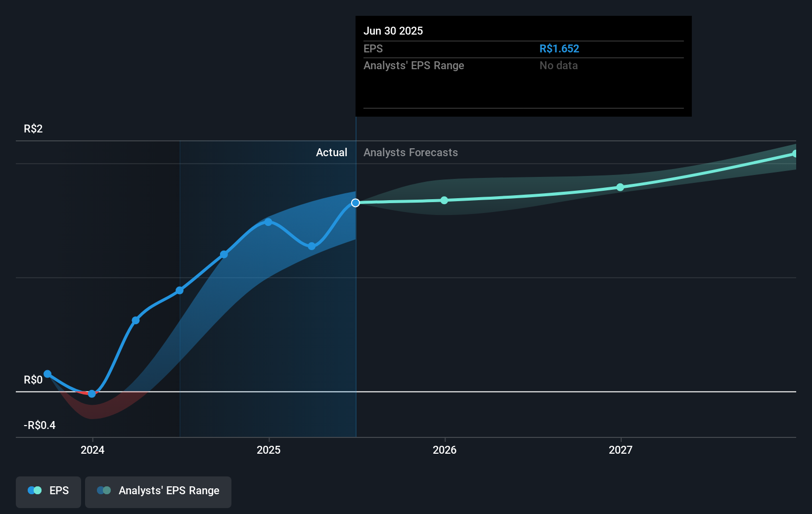The height and width of the screenshot is (514, 812).
Task: Click the 2026 x-axis label
Action: click(445, 450)
